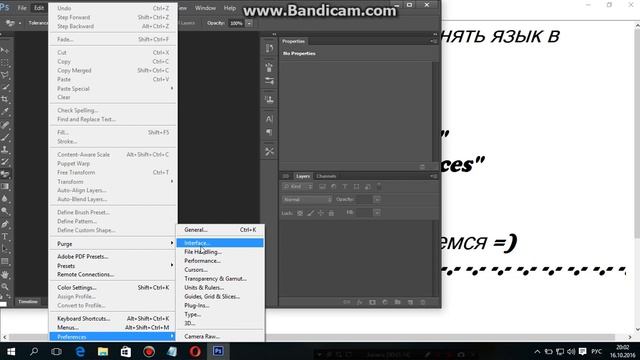Turn layer filtering on or off
Viewport: 640px width, 360px height.
click(x=379, y=187)
